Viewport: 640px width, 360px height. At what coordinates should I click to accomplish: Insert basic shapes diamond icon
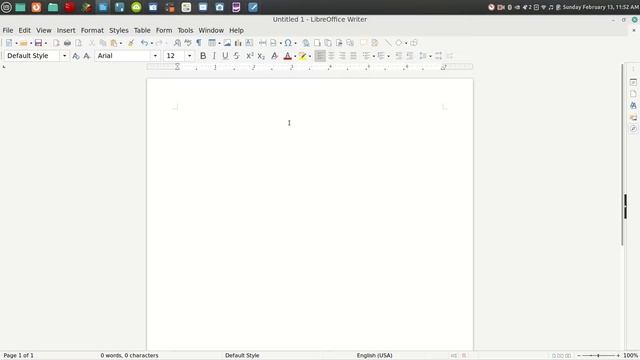(398, 43)
